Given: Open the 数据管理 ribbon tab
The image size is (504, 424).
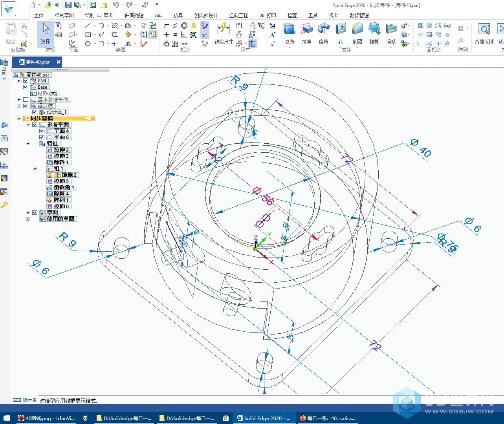Looking at the screenshot, I should (359, 15).
